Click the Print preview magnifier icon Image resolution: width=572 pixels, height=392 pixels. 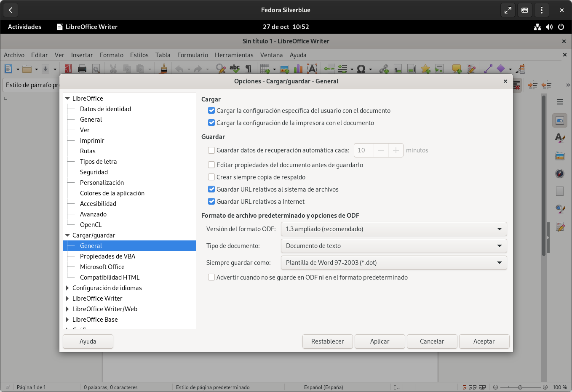(x=96, y=69)
